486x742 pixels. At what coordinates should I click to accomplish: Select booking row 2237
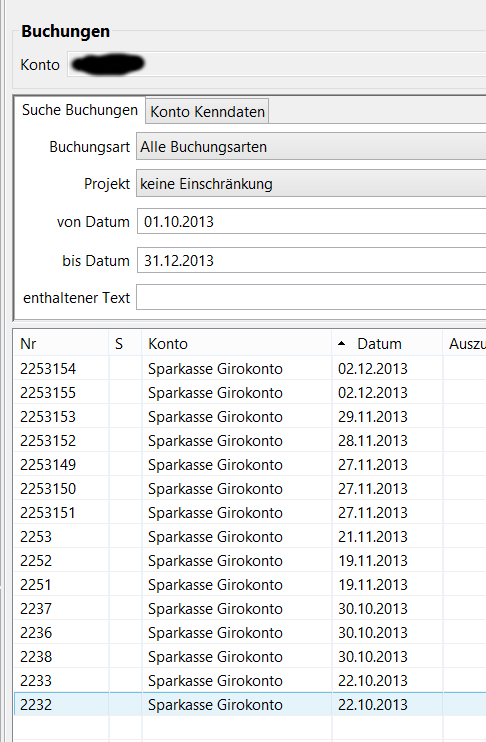pyautogui.click(x=250, y=609)
